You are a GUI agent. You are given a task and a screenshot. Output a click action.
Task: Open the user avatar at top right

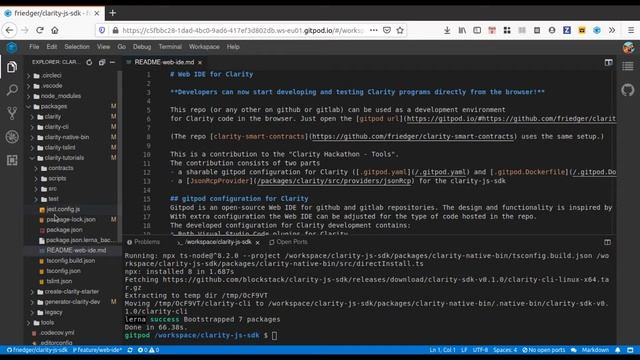coord(629,47)
